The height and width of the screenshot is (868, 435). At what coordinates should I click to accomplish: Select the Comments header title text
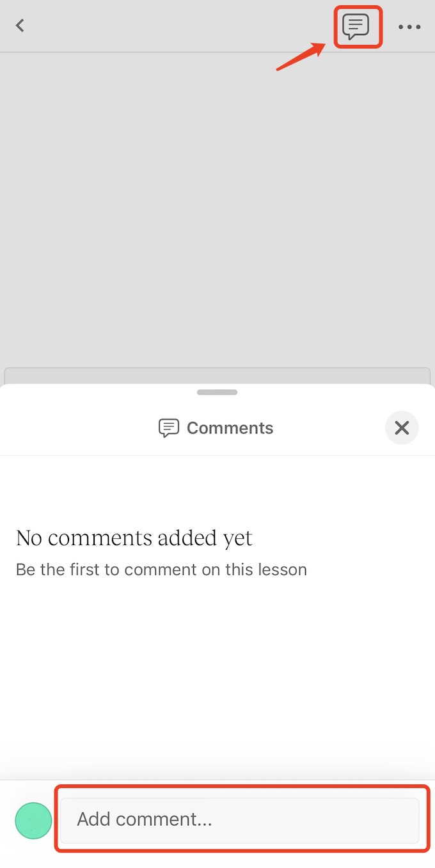coord(230,428)
